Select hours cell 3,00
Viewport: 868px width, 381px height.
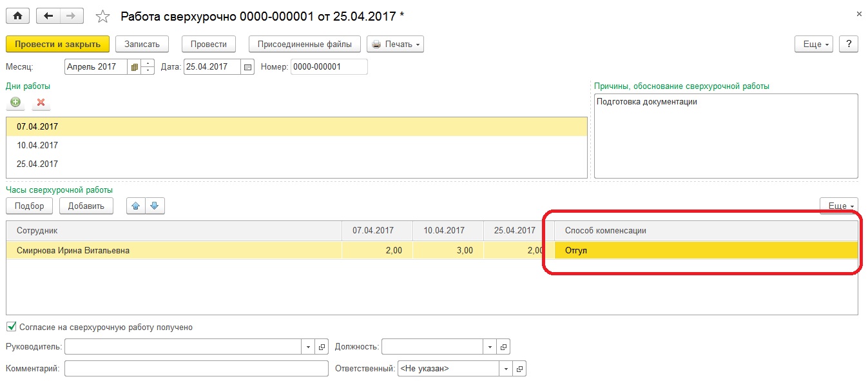448,250
